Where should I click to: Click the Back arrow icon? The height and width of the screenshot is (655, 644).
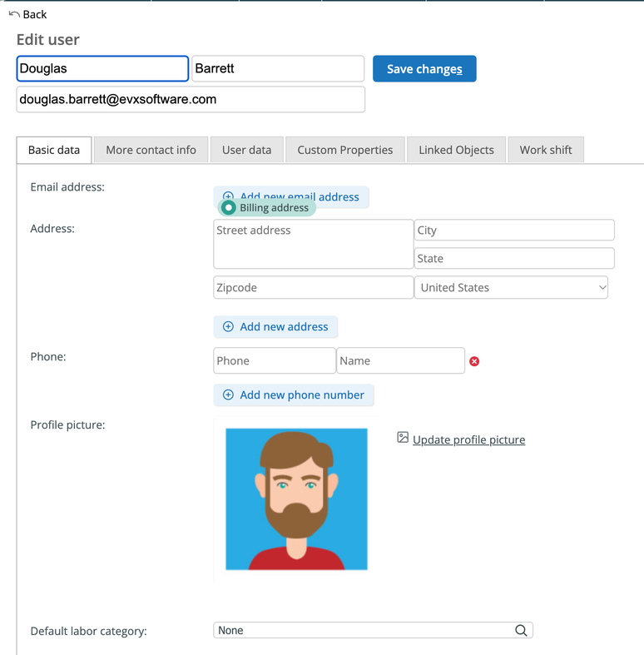coord(14,14)
